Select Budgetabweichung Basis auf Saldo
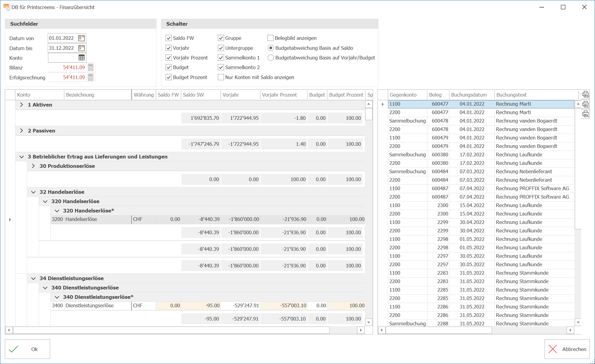This screenshot has height=364, width=595. (x=271, y=48)
